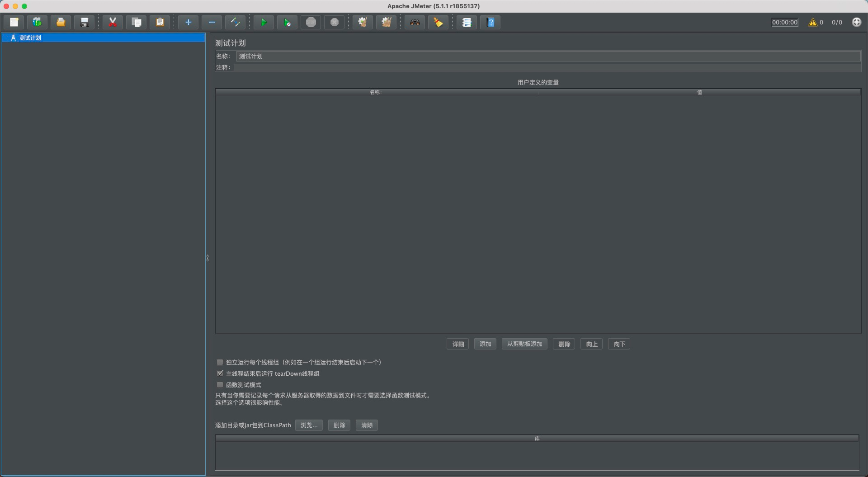Click the Reset Search brush icon
Image resolution: width=868 pixels, height=477 pixels.
[x=438, y=22]
